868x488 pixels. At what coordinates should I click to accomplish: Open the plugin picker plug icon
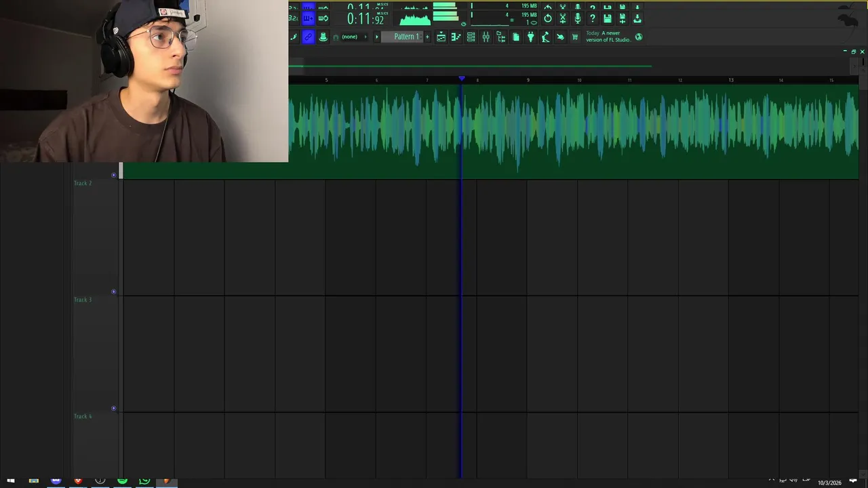click(531, 37)
